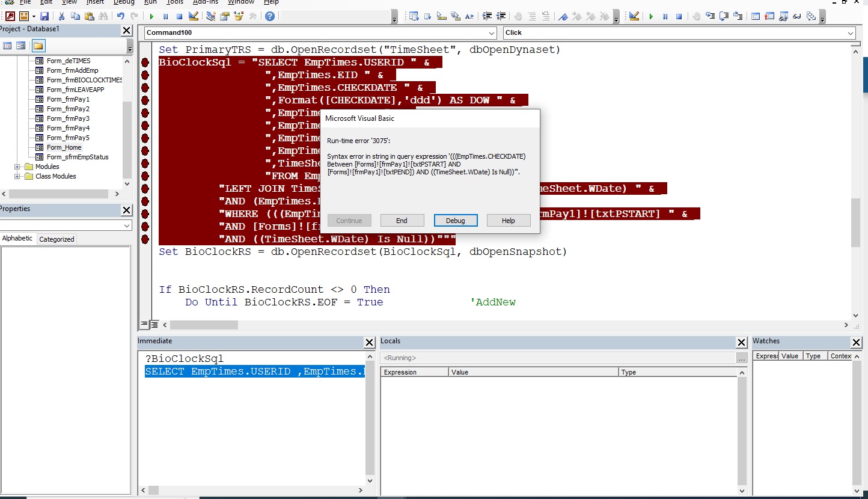Open the Project Explorer toolbar icon

tap(211, 16)
